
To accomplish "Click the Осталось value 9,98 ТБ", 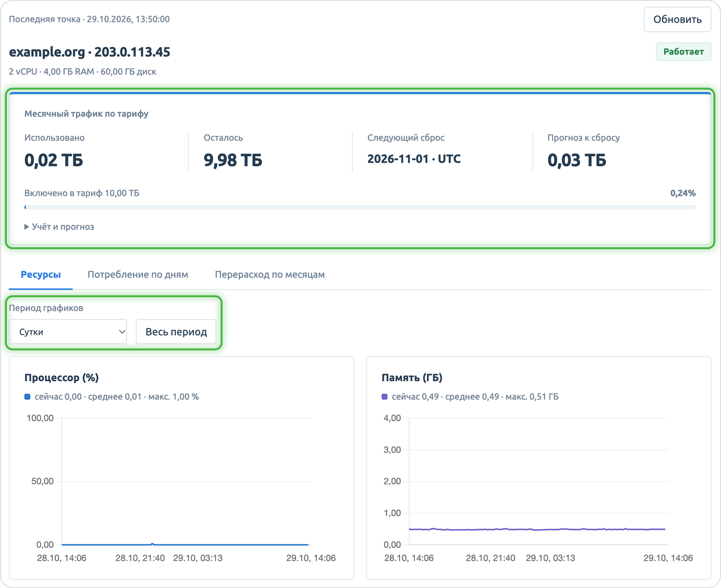I will click(x=233, y=160).
